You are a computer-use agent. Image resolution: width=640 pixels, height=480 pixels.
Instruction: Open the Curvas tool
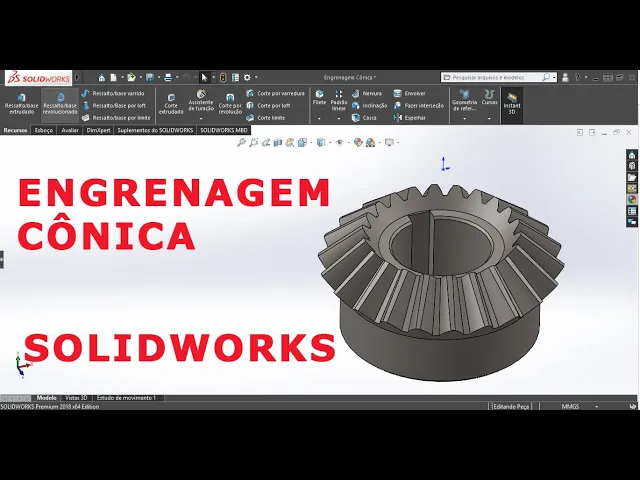click(489, 98)
